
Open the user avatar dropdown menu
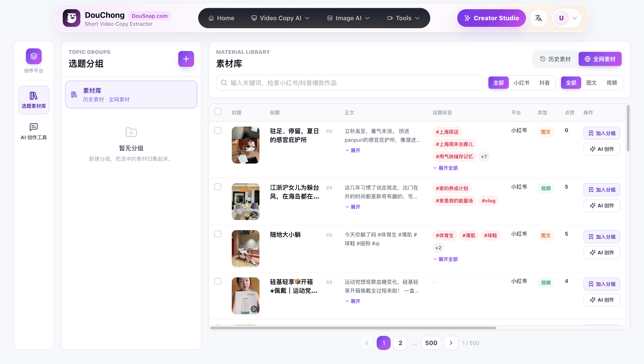tap(567, 18)
